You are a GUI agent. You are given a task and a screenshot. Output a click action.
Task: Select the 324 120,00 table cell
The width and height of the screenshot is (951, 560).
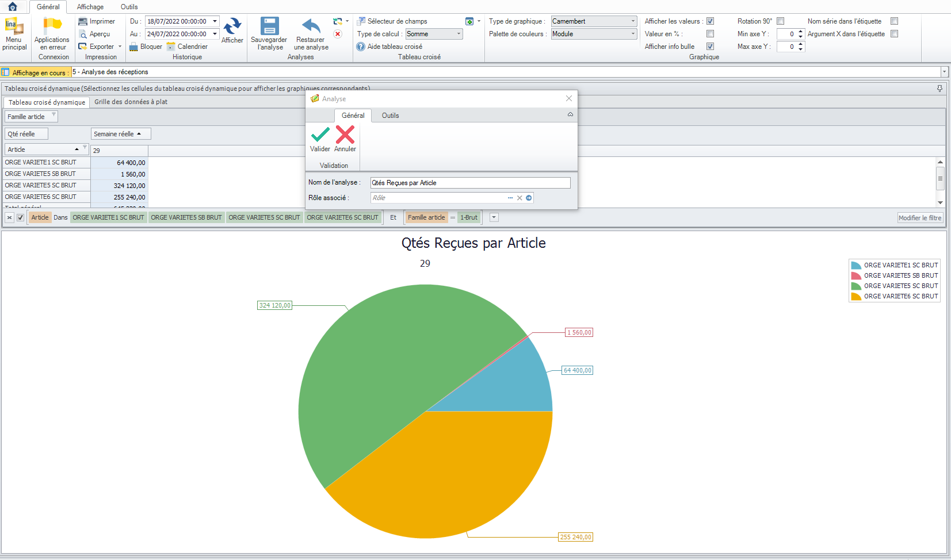(119, 186)
